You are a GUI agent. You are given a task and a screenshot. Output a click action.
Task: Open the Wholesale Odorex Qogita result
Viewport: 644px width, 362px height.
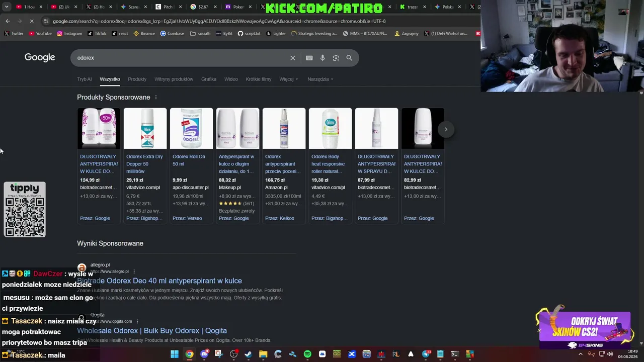coord(152,331)
